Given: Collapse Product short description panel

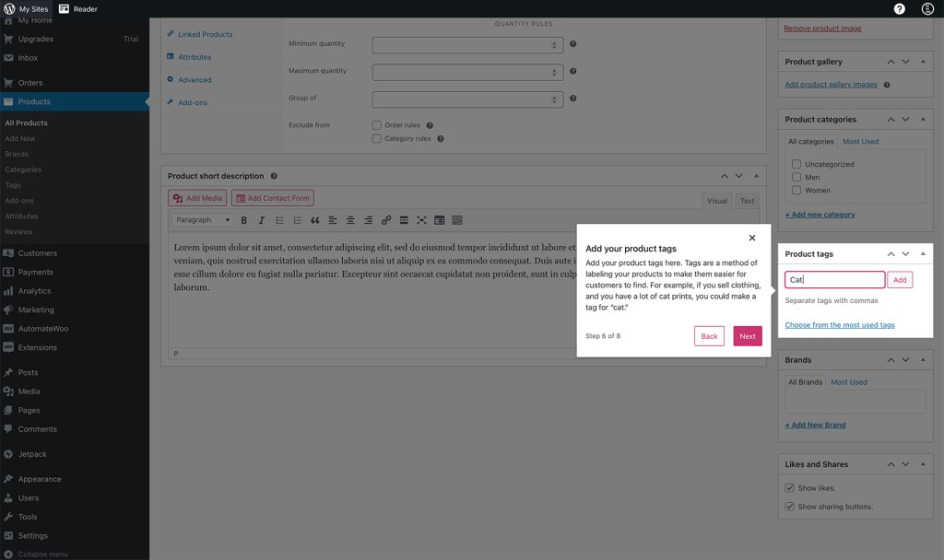Looking at the screenshot, I should click(756, 176).
